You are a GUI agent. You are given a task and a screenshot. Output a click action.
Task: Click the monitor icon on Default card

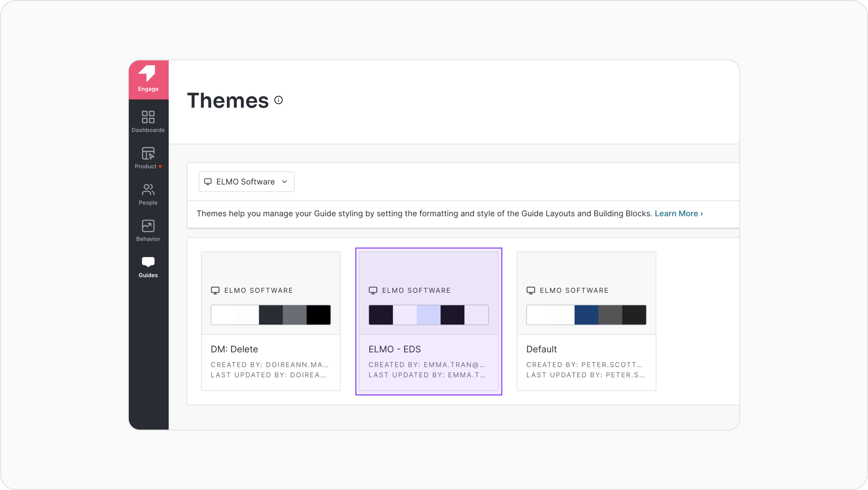tap(530, 291)
